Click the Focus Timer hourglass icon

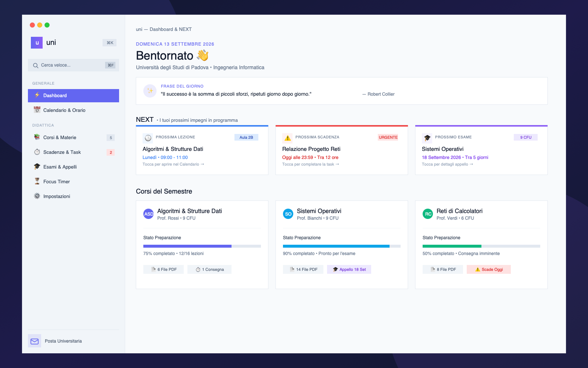click(x=37, y=181)
